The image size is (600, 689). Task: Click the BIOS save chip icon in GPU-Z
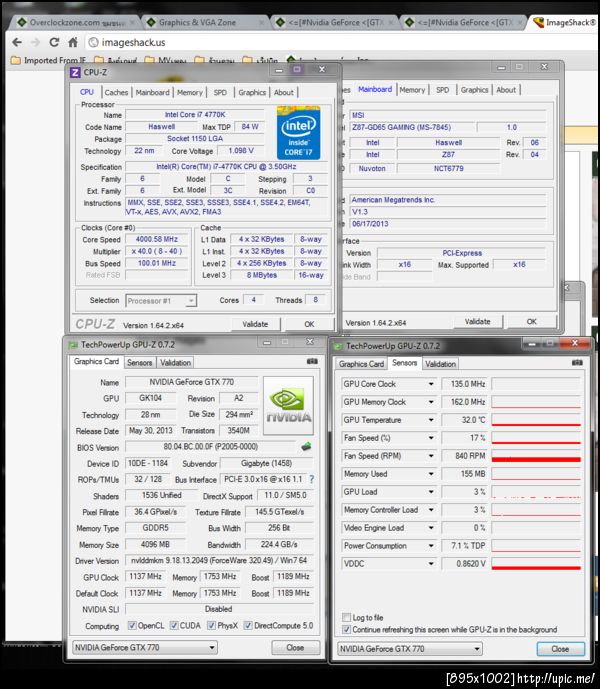click(x=306, y=447)
